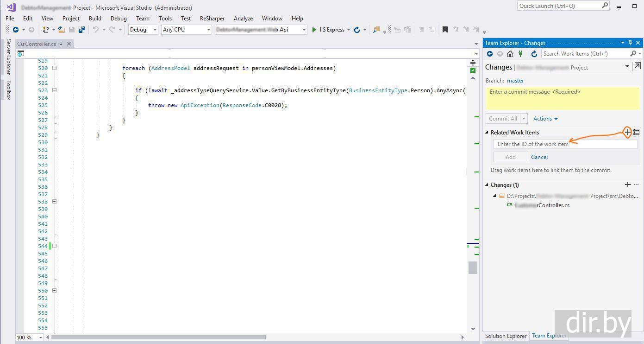Open the ReSharper menu
The height and width of the screenshot is (344, 644).
[x=212, y=19]
